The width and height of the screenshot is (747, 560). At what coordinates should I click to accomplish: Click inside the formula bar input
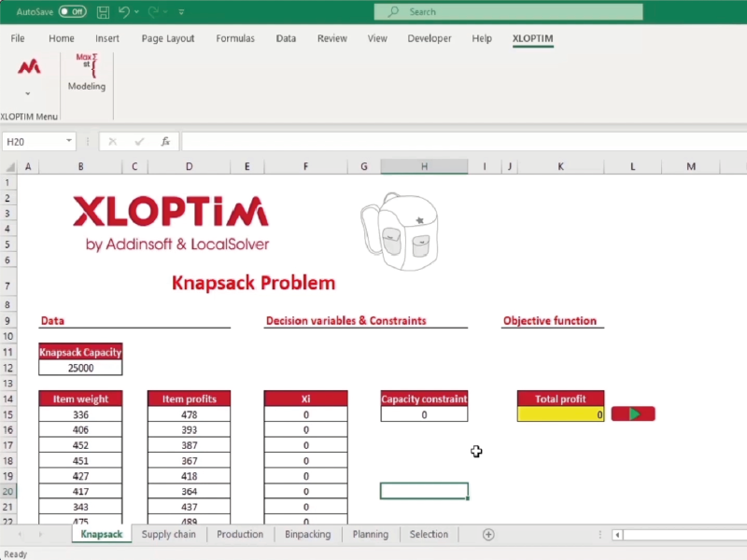[x=463, y=142]
